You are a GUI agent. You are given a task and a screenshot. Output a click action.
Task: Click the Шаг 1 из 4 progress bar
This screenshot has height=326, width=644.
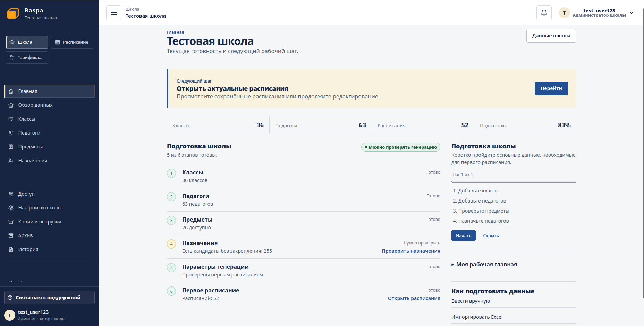(x=514, y=182)
